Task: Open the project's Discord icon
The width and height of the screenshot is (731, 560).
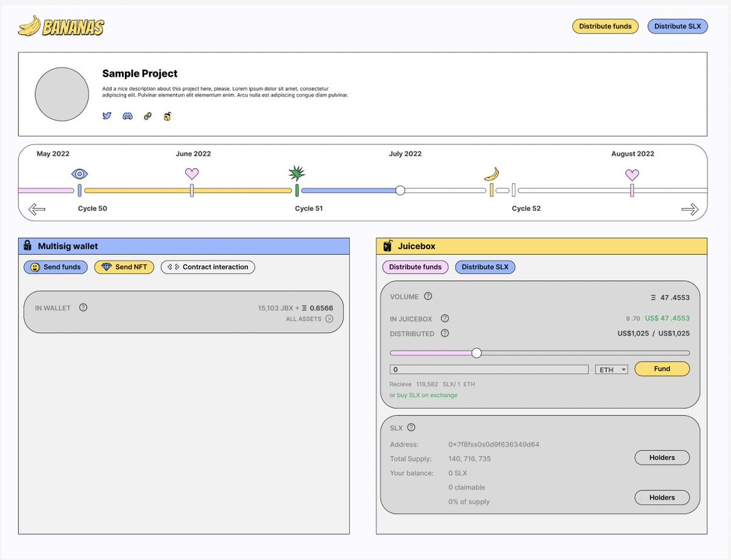Action: pos(127,116)
